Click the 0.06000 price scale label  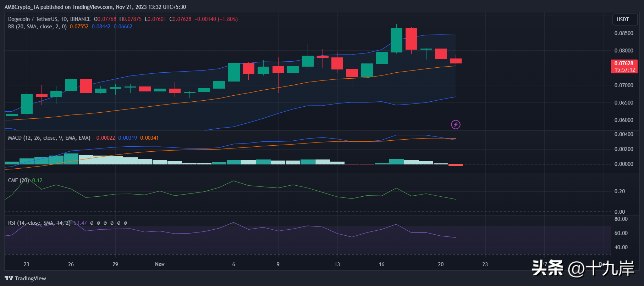pyautogui.click(x=624, y=120)
